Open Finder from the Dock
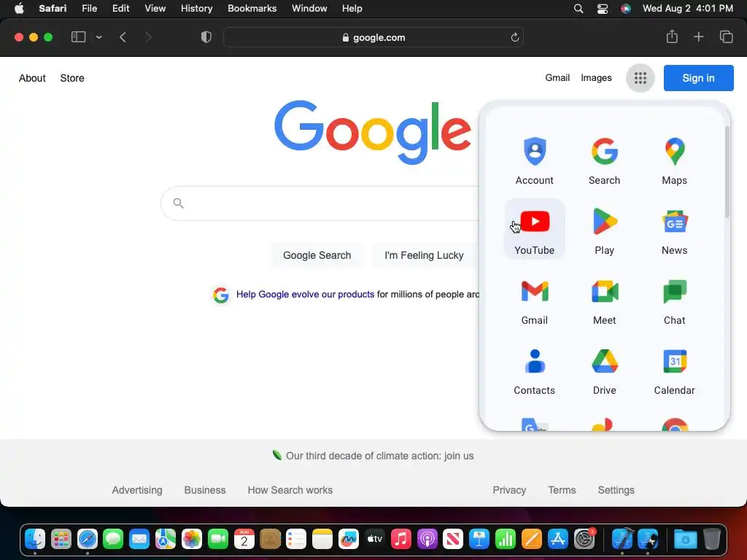 point(35,539)
